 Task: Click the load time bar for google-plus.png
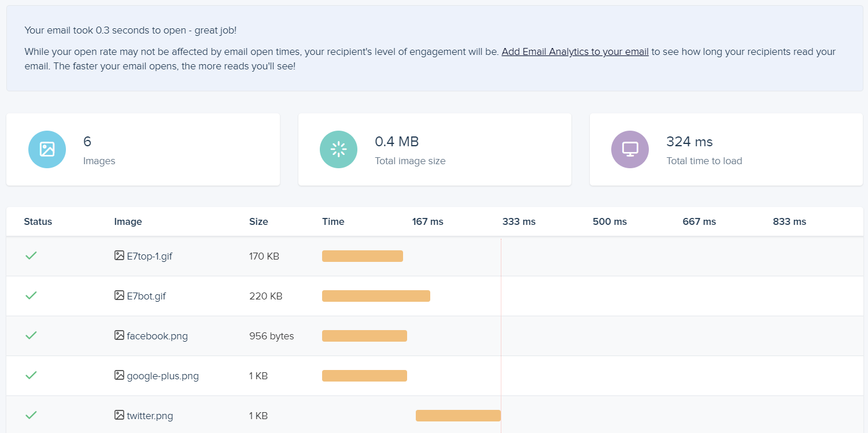(x=364, y=376)
